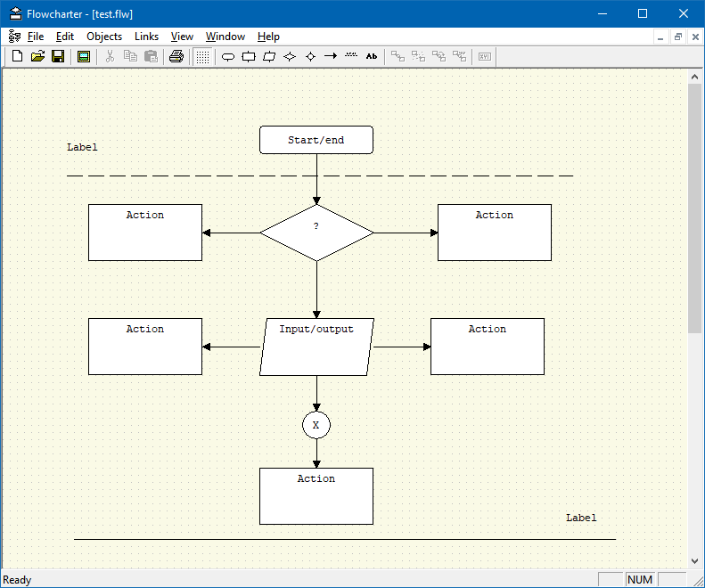Save the flowchart with floppy icon

point(58,56)
